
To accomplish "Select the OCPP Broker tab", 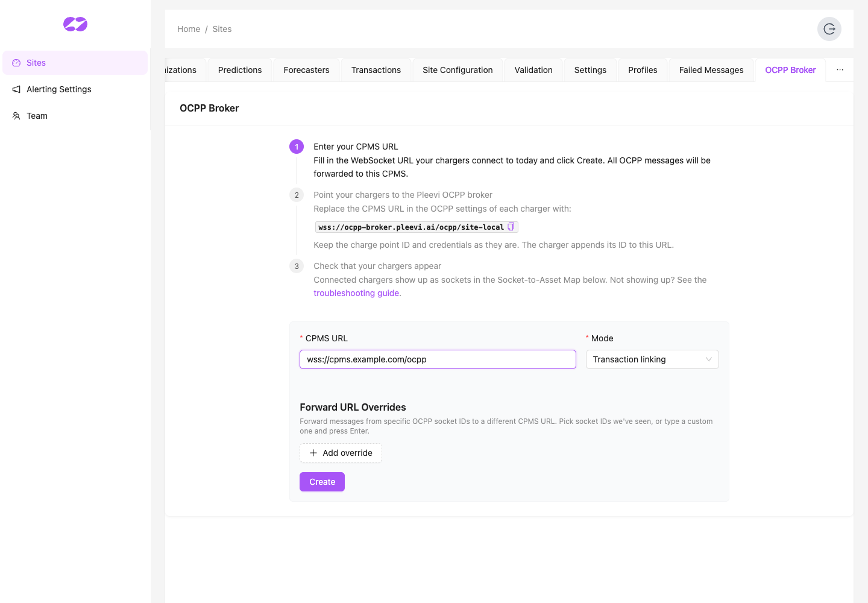I will click(x=790, y=70).
